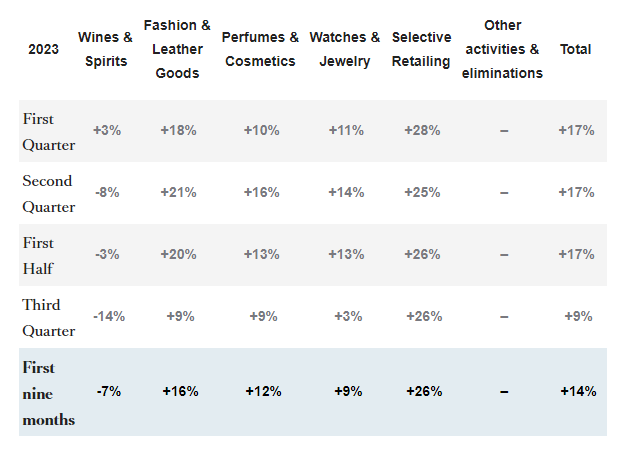628x453 pixels.
Task: Click First Quarter Selective Retailing value +28%
Action: tap(422, 131)
